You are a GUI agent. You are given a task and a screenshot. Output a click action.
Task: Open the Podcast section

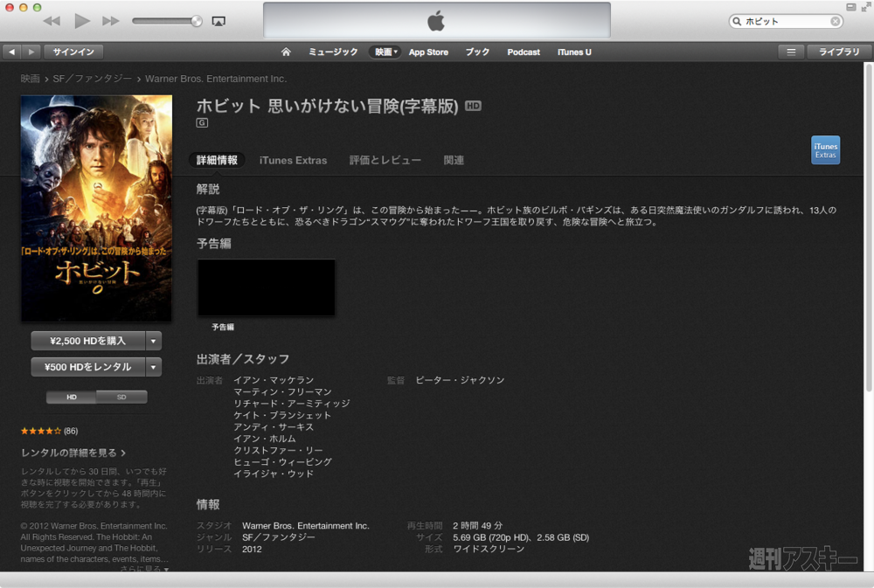coord(524,52)
